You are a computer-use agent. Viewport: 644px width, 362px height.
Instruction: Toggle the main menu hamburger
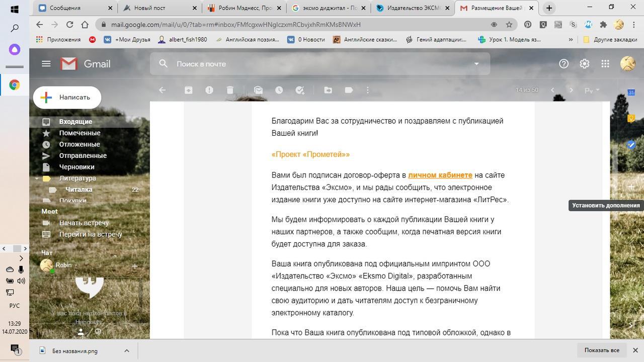click(46, 64)
